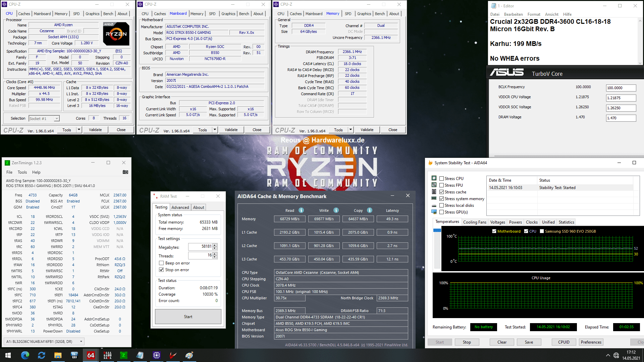Screen dimensions: 644x362
Task: Click the Copy info icon in AIDA64 benchmark
Action: pyautogui.click(x=370, y=210)
